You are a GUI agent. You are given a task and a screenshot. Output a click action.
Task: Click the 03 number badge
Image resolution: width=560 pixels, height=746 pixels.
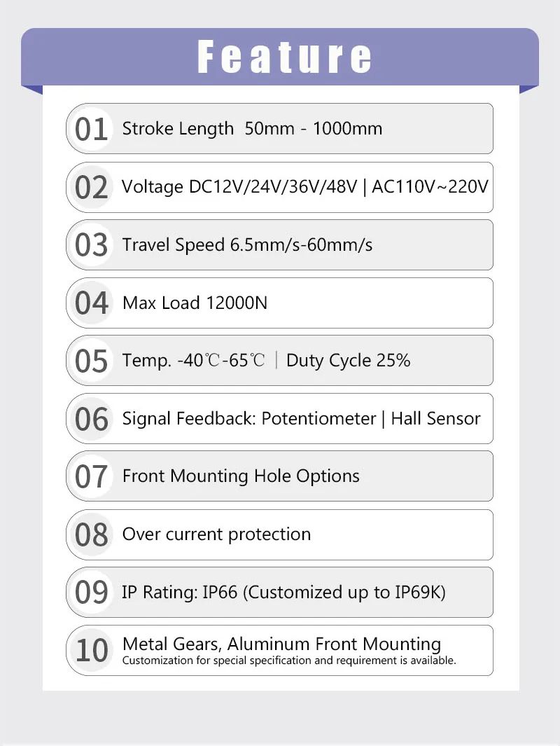point(92,245)
